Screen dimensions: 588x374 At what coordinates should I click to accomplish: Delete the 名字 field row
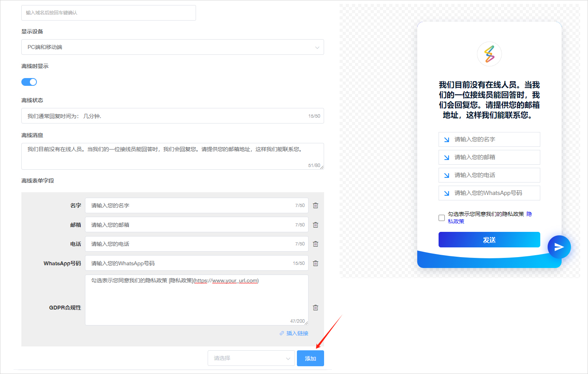(316, 205)
